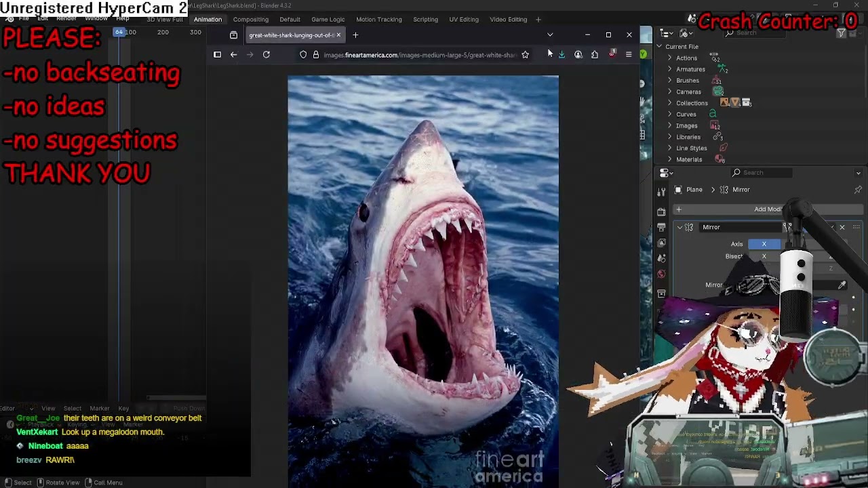Pick mirror object with eyedropper
This screenshot has width=868, height=488.
(x=842, y=285)
